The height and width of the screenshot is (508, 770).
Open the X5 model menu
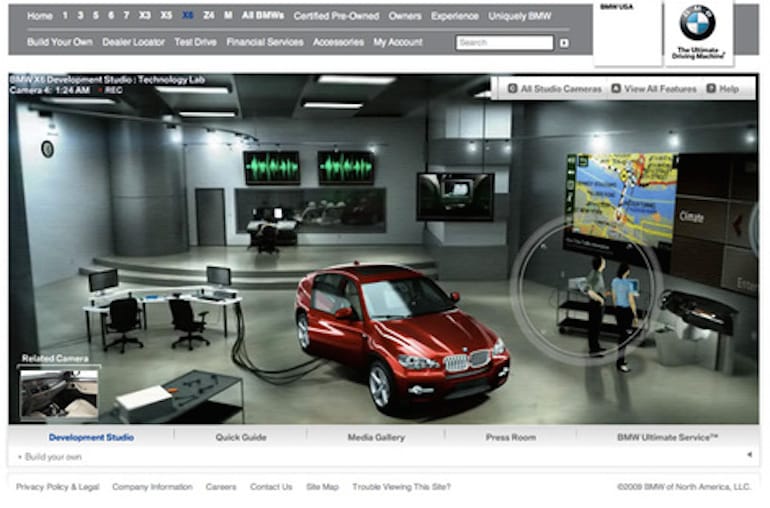(x=166, y=16)
